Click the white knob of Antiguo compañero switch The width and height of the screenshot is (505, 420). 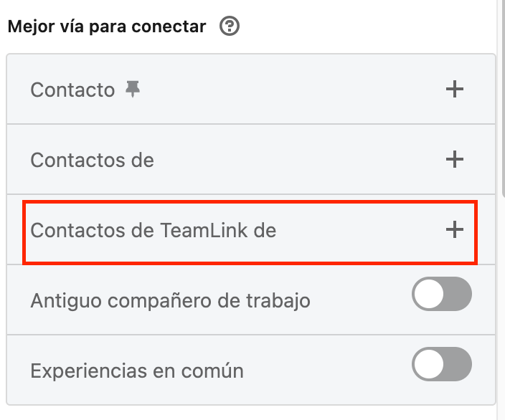coord(429,294)
